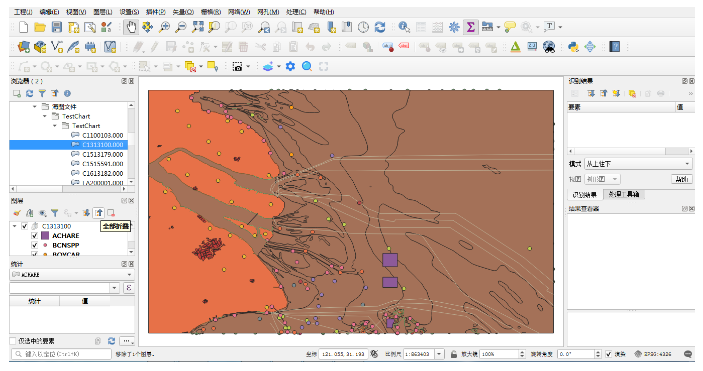Open the Processing menu (处理)
Screen dimensions: 703x371
click(x=296, y=12)
